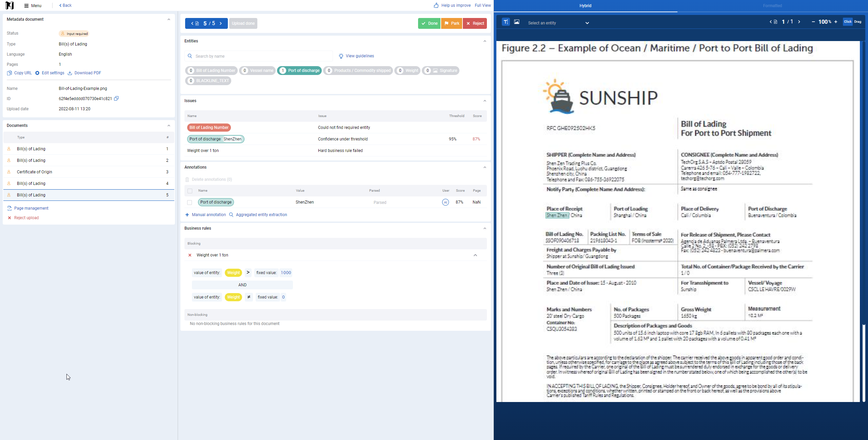Collapse the Documents panel
This screenshot has height=440, width=868.
169,126
